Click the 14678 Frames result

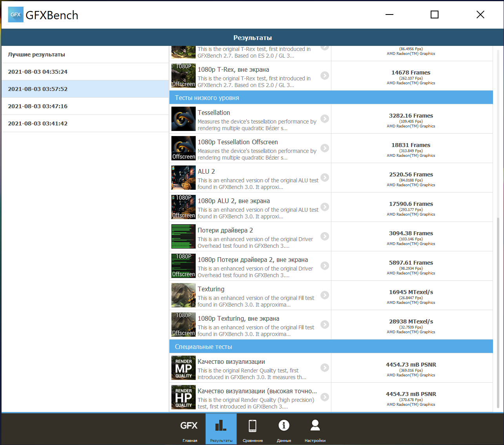click(x=411, y=73)
